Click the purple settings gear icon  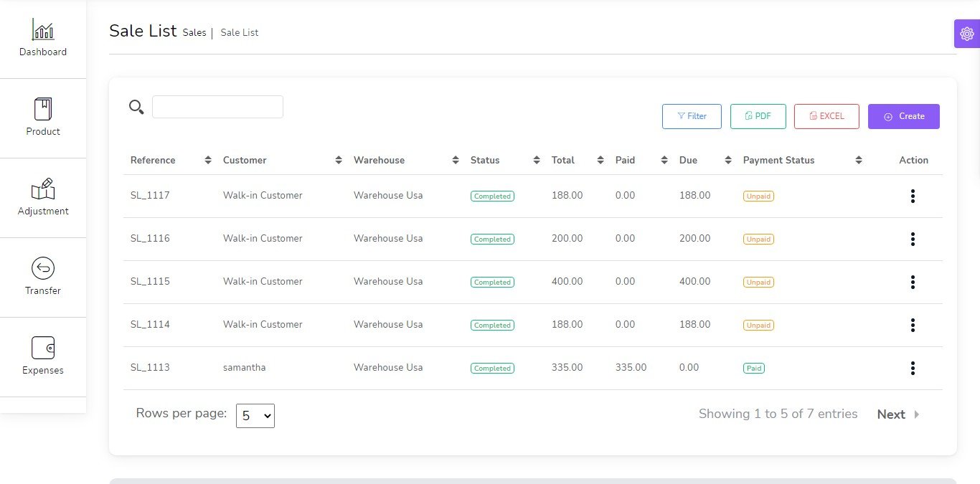(966, 34)
